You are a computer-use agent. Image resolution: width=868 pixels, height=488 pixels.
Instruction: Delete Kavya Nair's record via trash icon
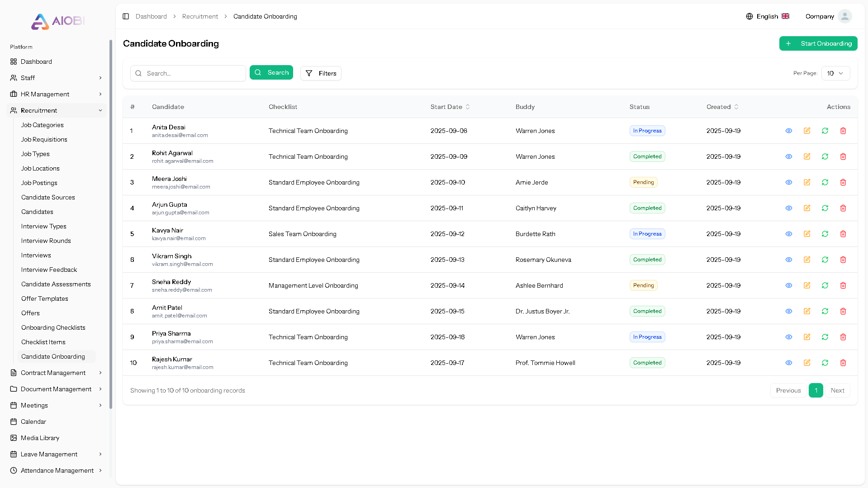[x=843, y=234]
